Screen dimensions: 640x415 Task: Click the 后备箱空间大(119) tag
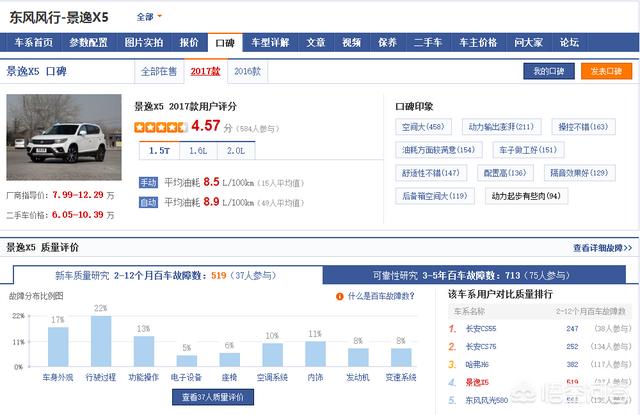click(435, 196)
